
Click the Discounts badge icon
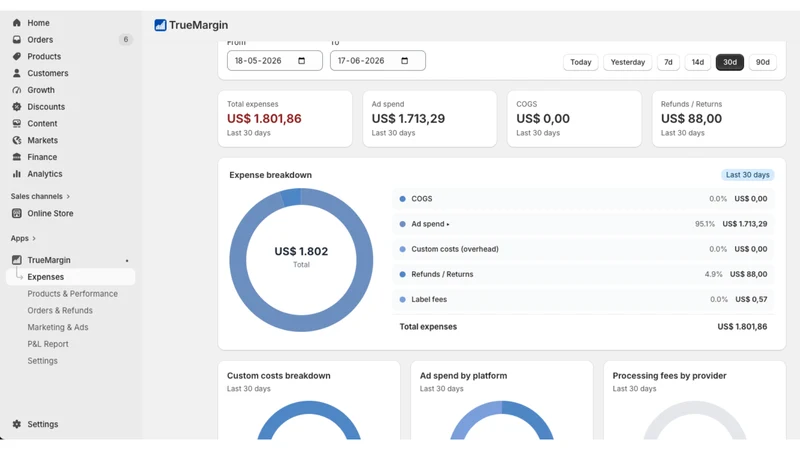[17, 107]
